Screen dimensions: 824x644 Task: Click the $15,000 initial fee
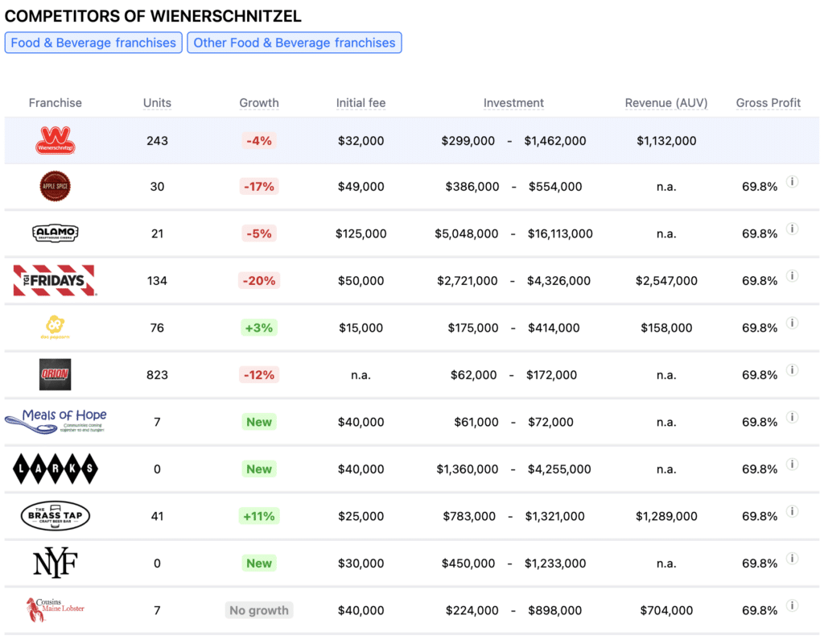tap(361, 328)
